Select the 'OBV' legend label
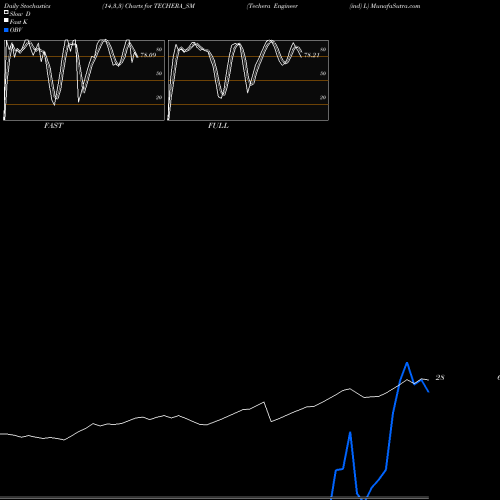The image size is (500, 500). coord(16,30)
